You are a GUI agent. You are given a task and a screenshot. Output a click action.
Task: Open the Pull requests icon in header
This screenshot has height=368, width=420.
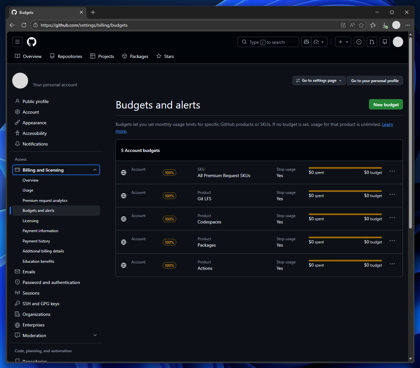(x=372, y=42)
